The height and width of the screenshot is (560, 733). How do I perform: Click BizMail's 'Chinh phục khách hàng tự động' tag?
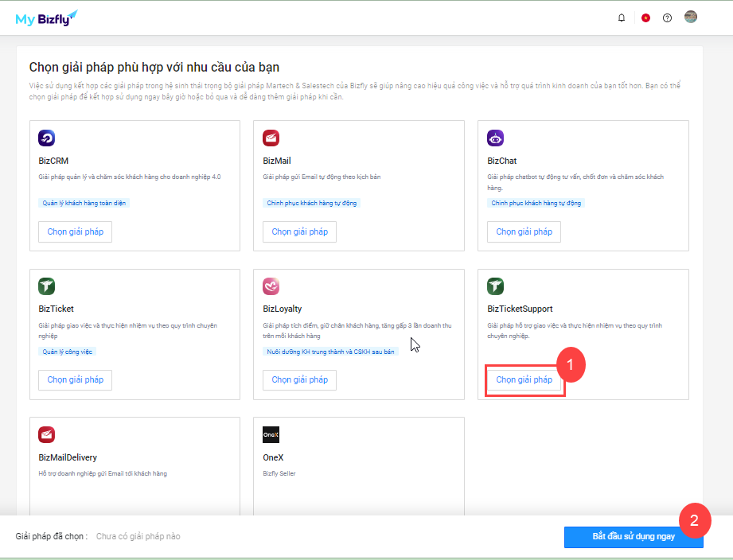pos(312,203)
